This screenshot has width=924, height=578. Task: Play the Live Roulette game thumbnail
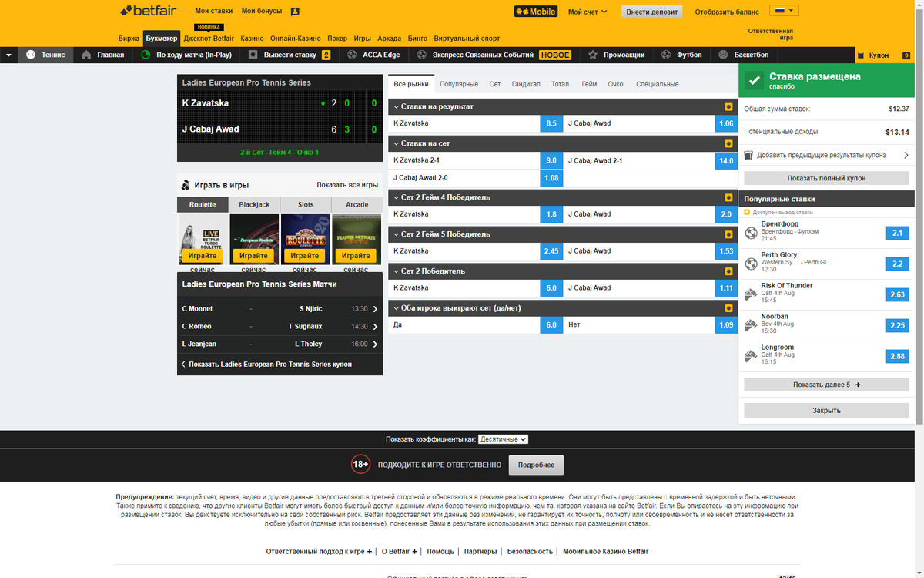[203, 240]
